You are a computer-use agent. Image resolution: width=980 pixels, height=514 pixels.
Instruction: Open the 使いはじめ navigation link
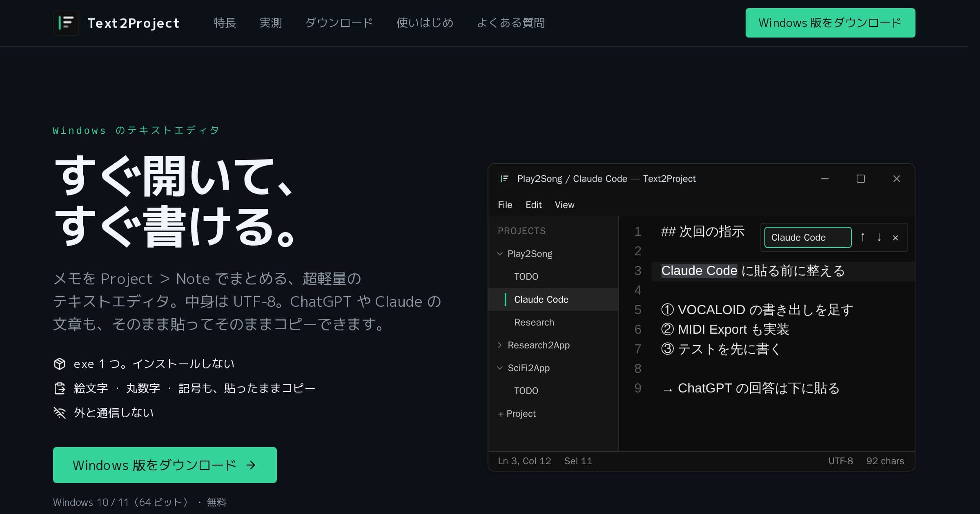[x=425, y=23]
